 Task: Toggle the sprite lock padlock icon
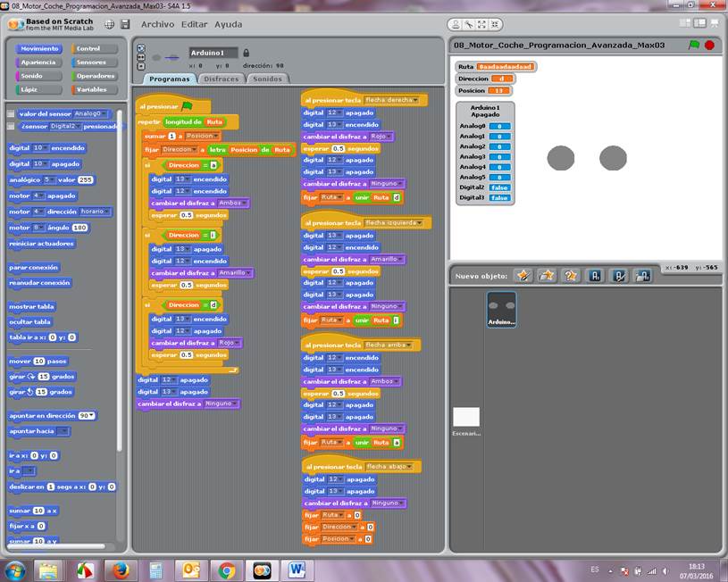(x=246, y=53)
